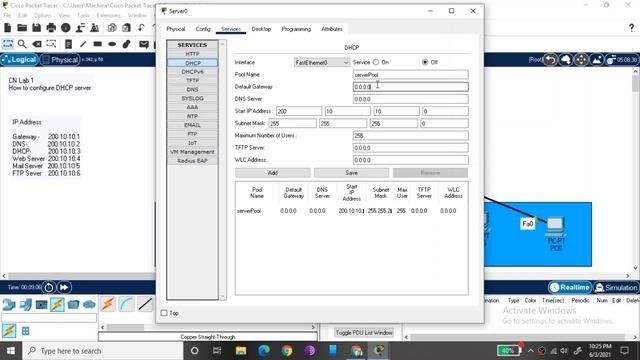The height and width of the screenshot is (360, 640).
Task: Choose the Delete tool icon
Action: pos(37,44)
